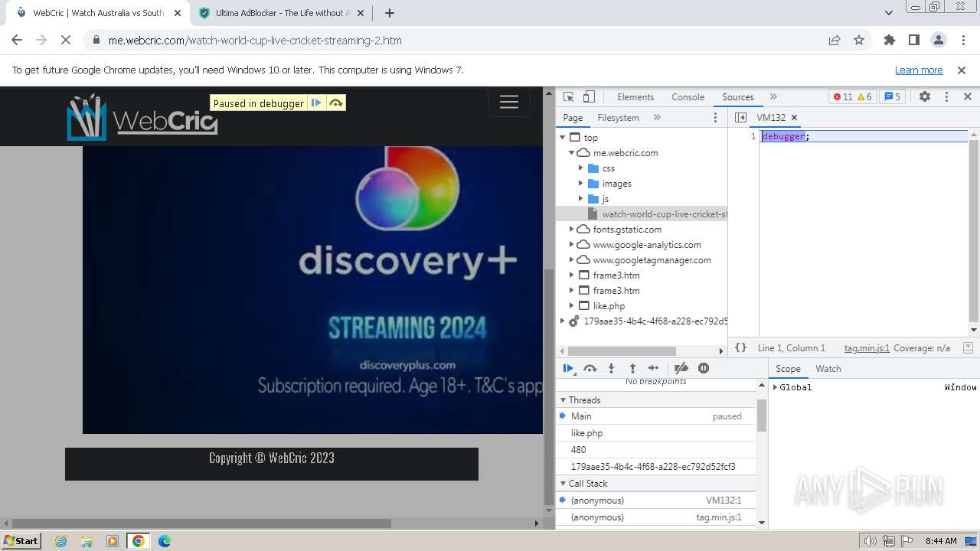Screen dimensions: 980x551
Task: Click the 11 errors counter
Action: coord(842,96)
